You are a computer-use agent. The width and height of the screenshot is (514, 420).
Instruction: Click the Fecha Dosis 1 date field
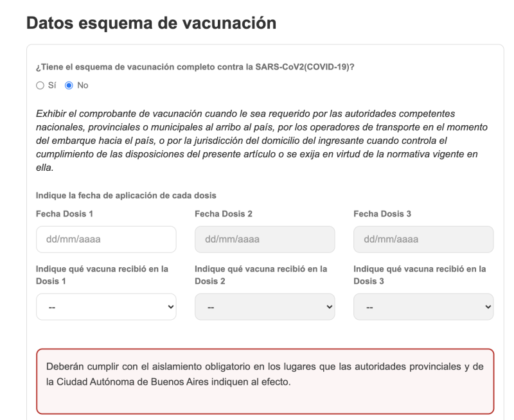point(106,240)
